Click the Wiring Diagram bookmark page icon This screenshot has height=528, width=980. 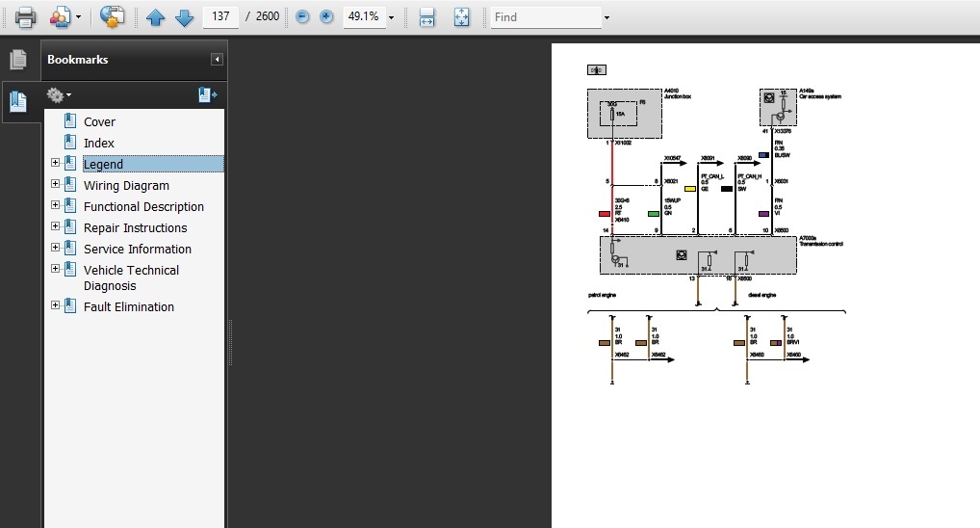click(x=70, y=184)
